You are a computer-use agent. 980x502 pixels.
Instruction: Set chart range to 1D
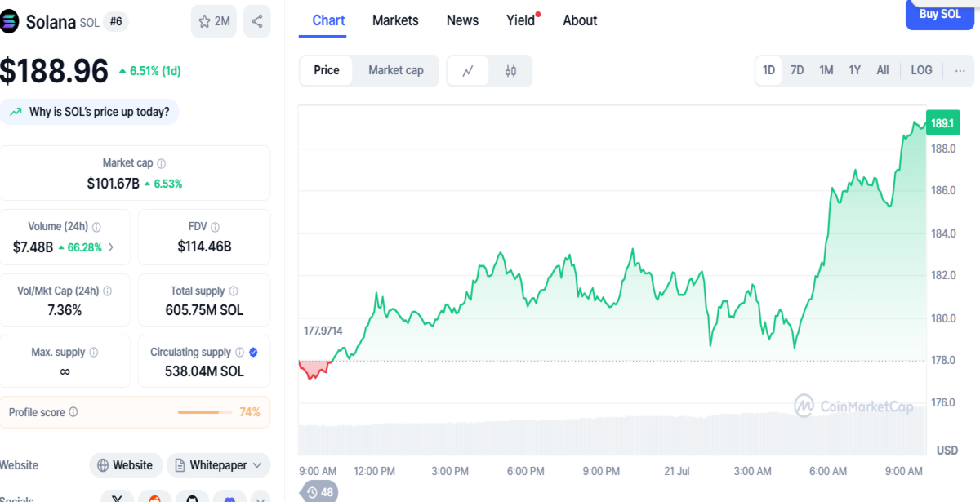[x=768, y=70]
